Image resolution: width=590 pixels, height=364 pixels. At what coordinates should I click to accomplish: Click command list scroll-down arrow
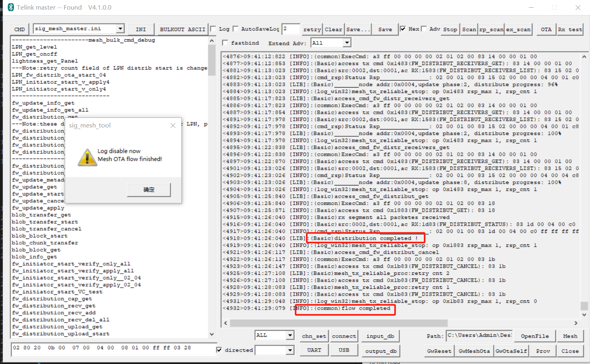[212, 334]
